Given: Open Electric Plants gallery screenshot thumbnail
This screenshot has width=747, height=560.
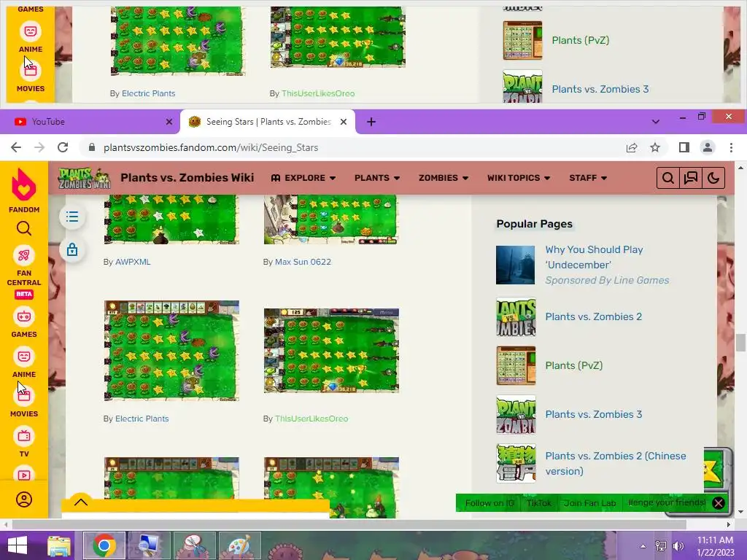Looking at the screenshot, I should click(x=171, y=351).
